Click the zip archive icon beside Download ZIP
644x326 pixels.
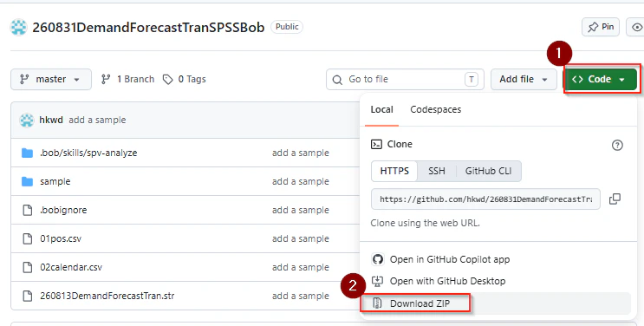pyautogui.click(x=377, y=303)
